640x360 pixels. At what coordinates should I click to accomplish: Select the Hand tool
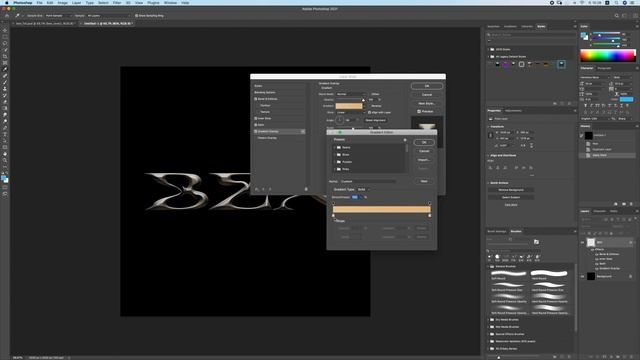click(5, 154)
